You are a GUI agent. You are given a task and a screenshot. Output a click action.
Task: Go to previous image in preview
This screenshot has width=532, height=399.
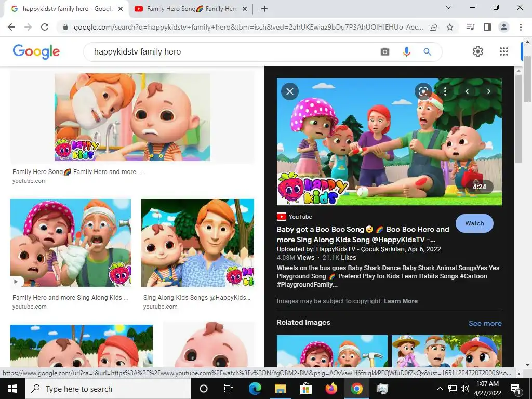click(467, 91)
